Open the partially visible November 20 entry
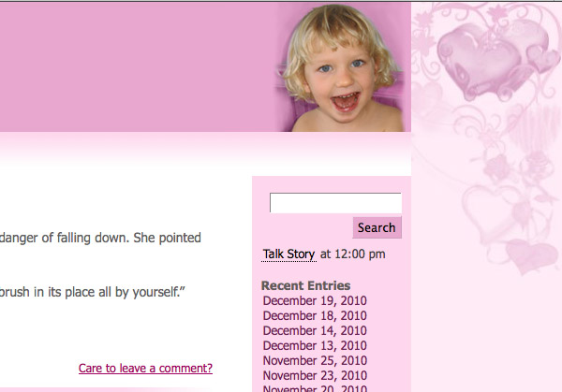The image size is (562, 392). 315,388
